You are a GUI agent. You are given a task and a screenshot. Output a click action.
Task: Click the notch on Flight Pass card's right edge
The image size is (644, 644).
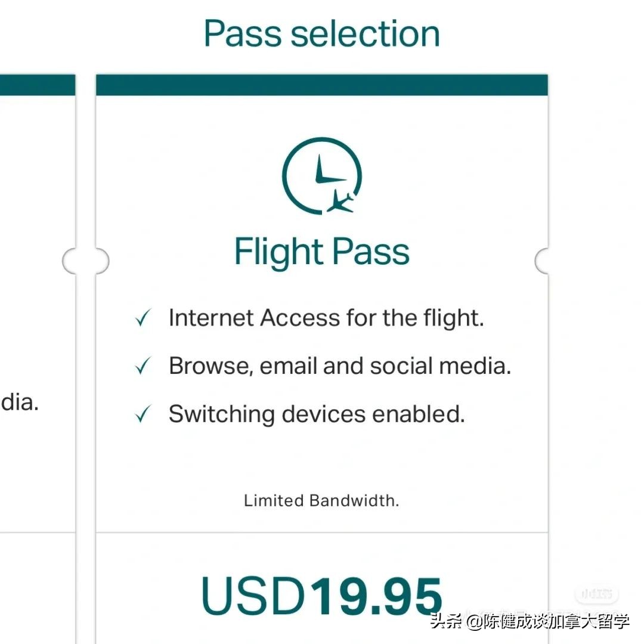tap(543, 261)
